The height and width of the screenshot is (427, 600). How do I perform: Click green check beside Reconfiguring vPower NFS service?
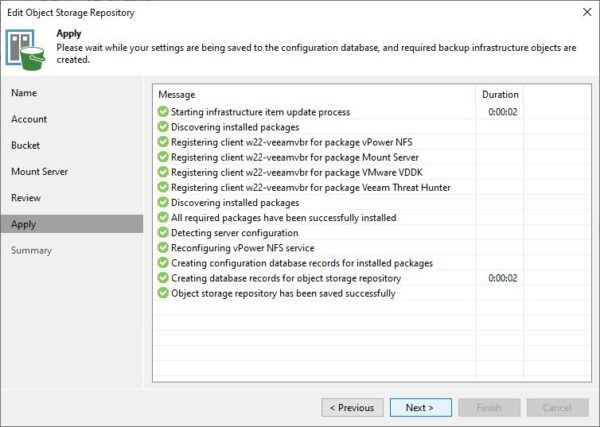[163, 248]
